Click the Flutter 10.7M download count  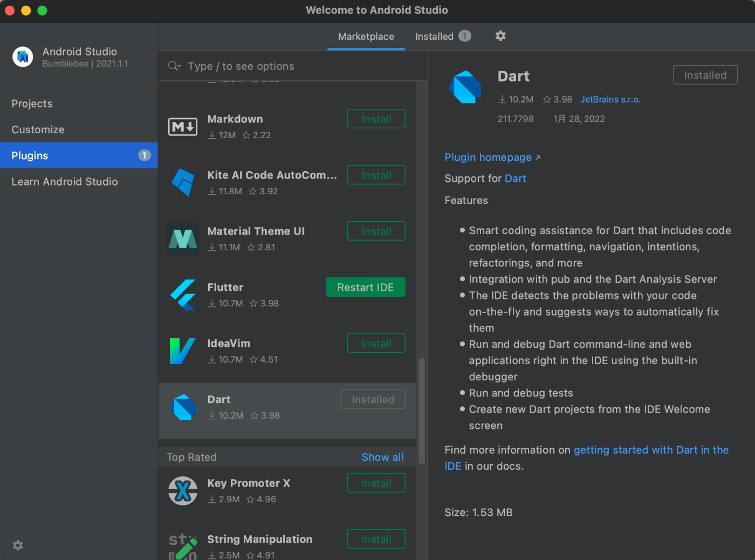click(x=225, y=303)
